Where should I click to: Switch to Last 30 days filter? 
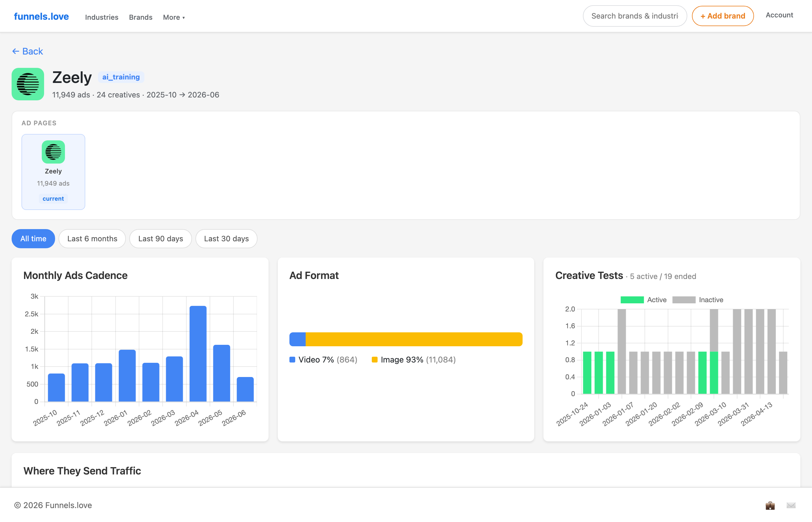pos(226,239)
